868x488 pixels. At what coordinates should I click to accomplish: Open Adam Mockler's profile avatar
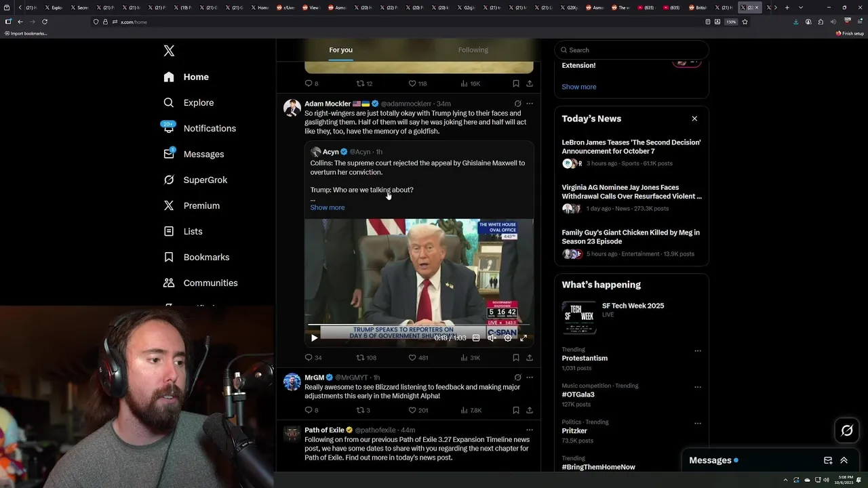click(292, 108)
